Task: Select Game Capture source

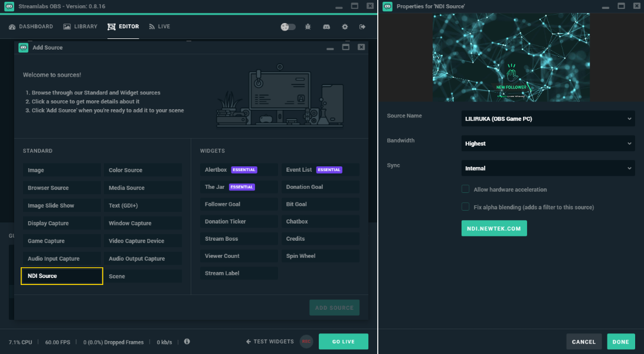Action: pos(61,241)
